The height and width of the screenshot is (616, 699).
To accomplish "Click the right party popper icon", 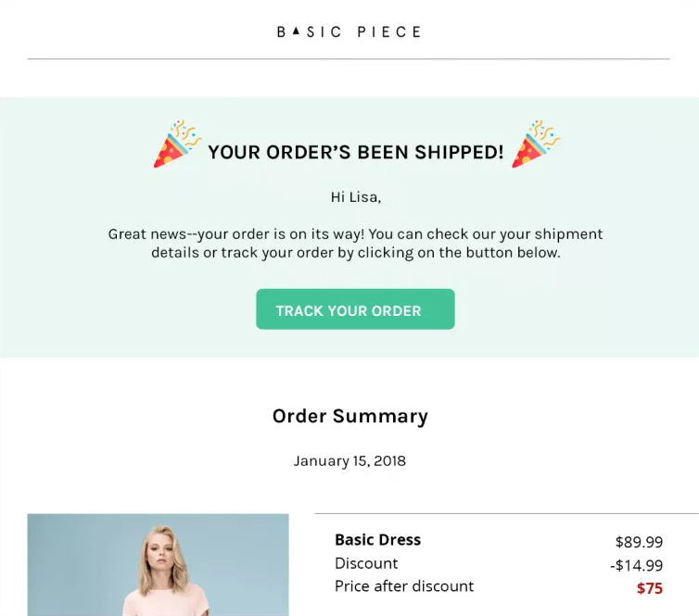I will pyautogui.click(x=535, y=144).
